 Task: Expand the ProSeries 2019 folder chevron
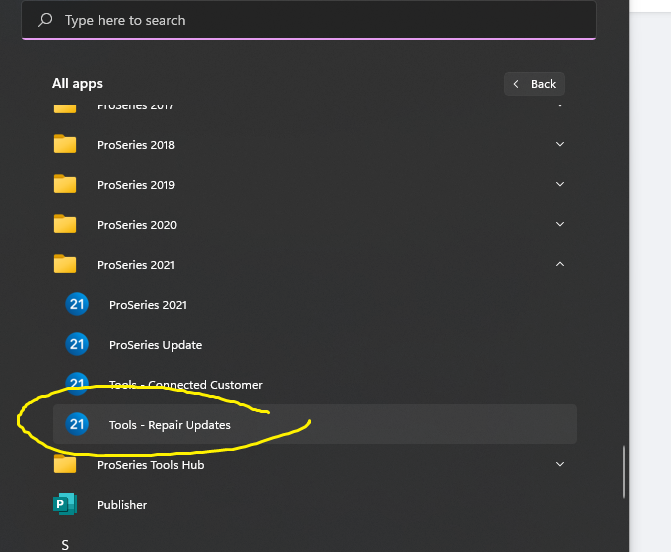[x=559, y=185]
